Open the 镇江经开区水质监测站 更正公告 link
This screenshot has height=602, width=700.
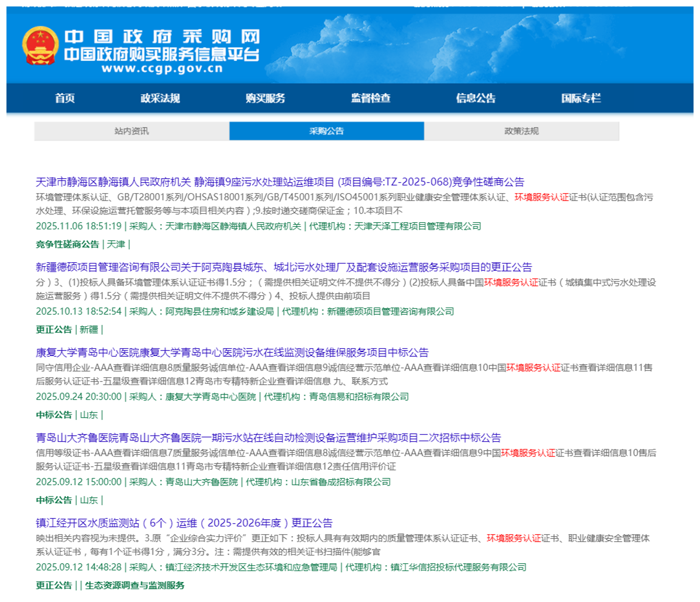click(184, 523)
